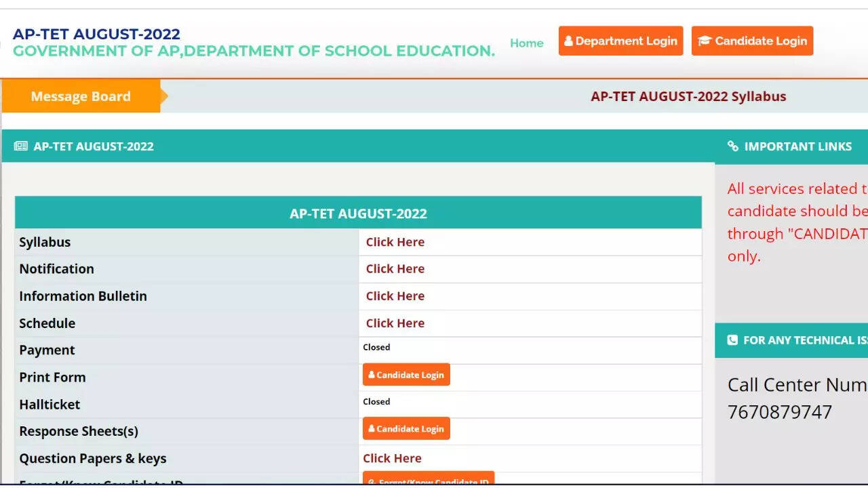This screenshot has height=488, width=868.
Task: Open Question Papers & keys Click Here link
Action: click(392, 458)
